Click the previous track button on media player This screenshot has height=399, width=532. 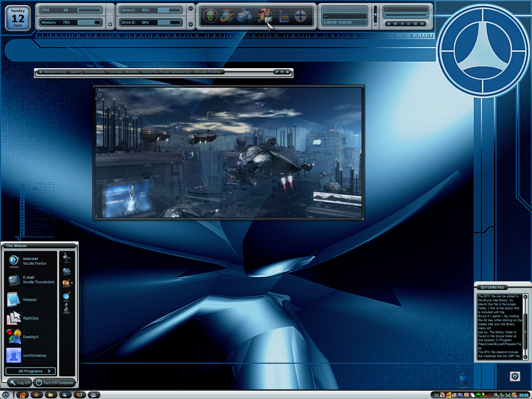coord(395,24)
